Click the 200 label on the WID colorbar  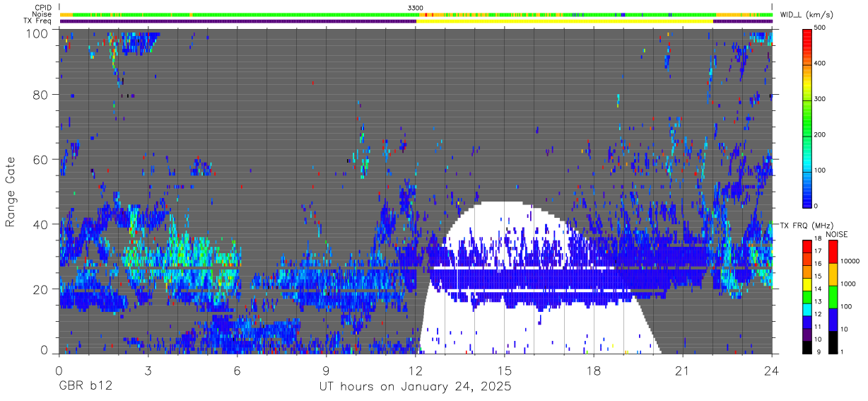[x=821, y=134]
